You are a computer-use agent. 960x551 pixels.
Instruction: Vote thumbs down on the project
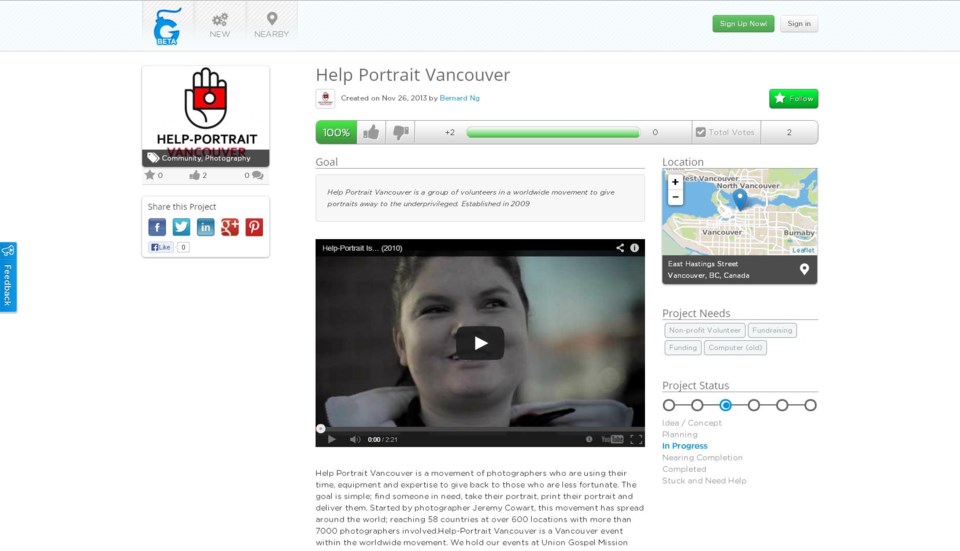[x=400, y=132]
